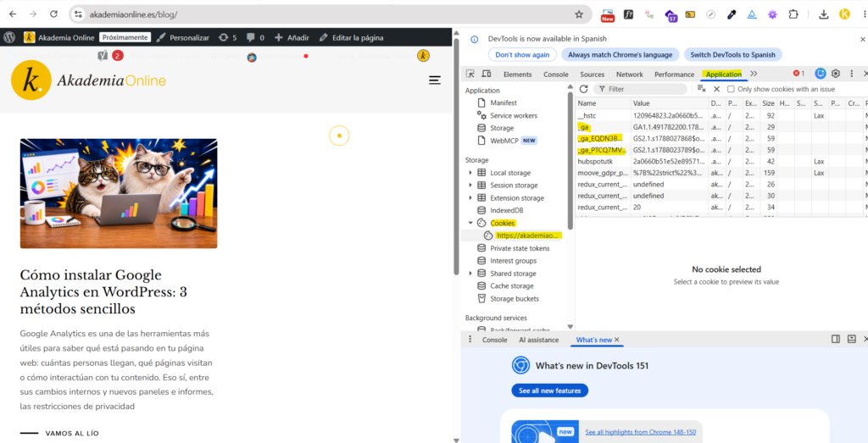Click 'Always match Chrome's language'
Screen dimensions: 868x443
pos(620,55)
